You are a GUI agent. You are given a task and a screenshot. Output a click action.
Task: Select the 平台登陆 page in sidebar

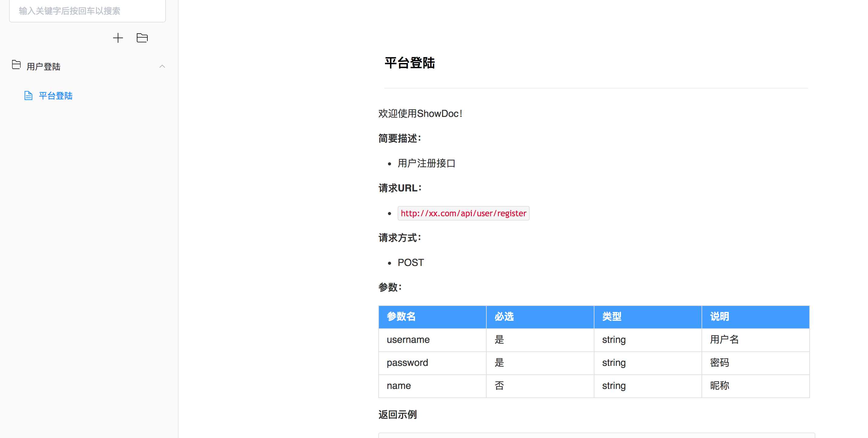[56, 96]
